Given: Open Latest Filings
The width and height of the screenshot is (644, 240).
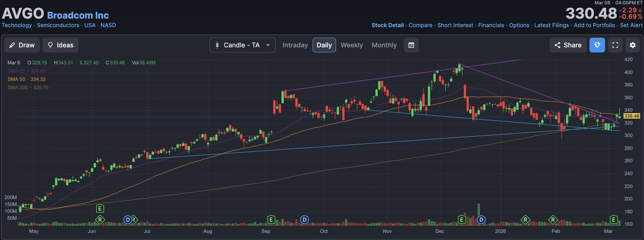Looking at the screenshot, I should pyautogui.click(x=551, y=25).
